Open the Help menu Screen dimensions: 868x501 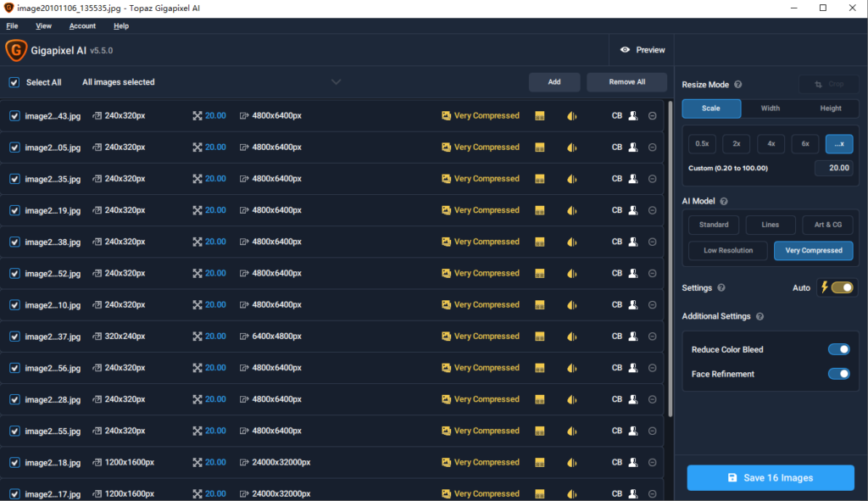(121, 26)
